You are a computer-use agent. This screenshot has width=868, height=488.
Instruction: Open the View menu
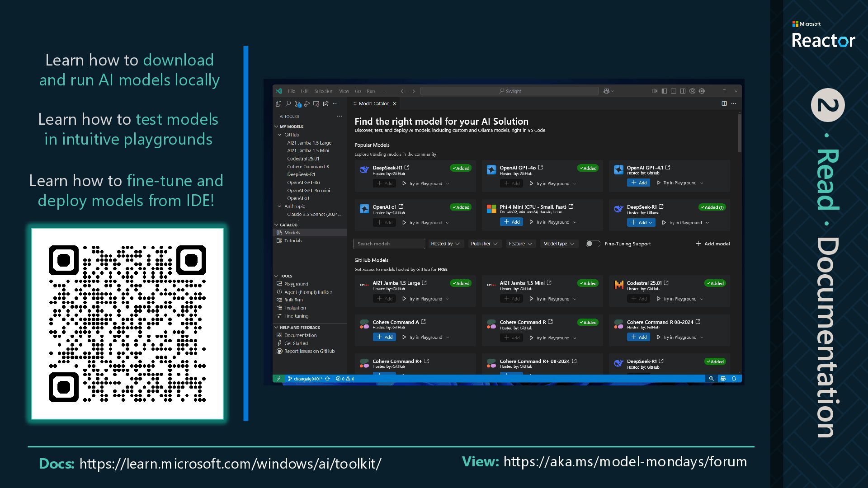[344, 91]
